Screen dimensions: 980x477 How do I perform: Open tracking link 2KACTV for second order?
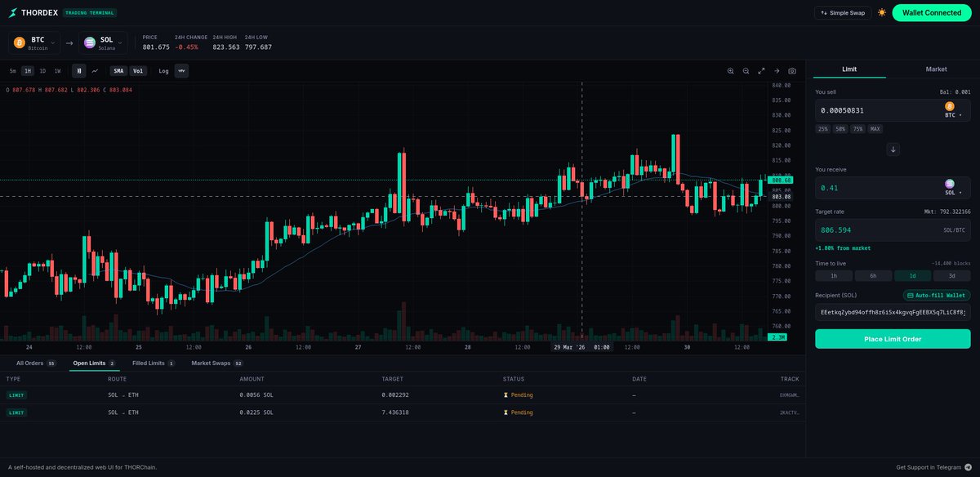click(x=790, y=412)
